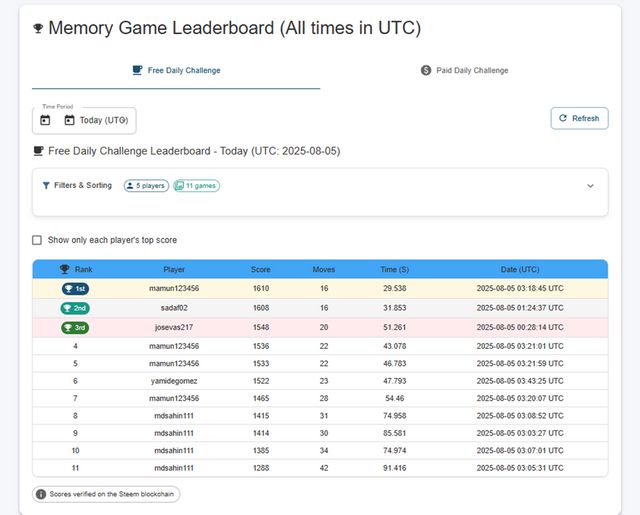This screenshot has width=640, height=515.
Task: Enable Show only each player's top score
Action: coord(37,240)
